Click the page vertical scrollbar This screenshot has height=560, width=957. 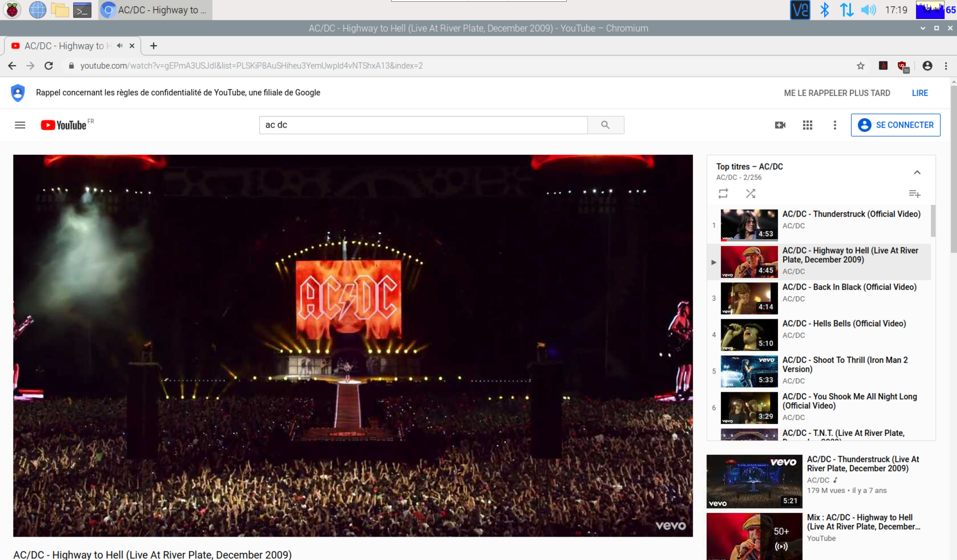[x=954, y=169]
